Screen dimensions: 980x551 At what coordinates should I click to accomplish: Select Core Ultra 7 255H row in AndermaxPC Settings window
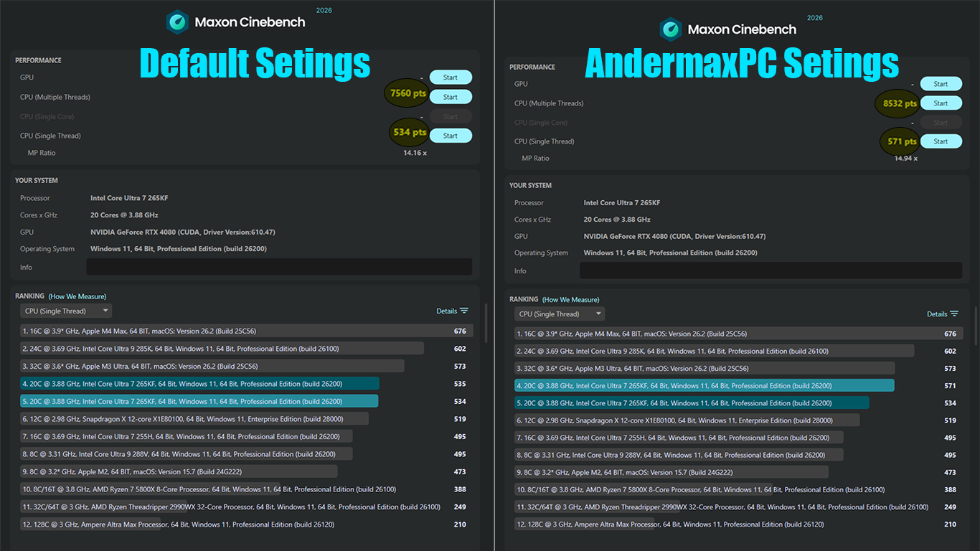pos(738,438)
